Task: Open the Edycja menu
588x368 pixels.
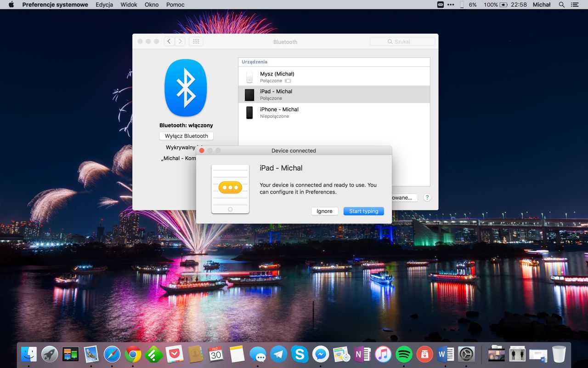Action: click(104, 5)
